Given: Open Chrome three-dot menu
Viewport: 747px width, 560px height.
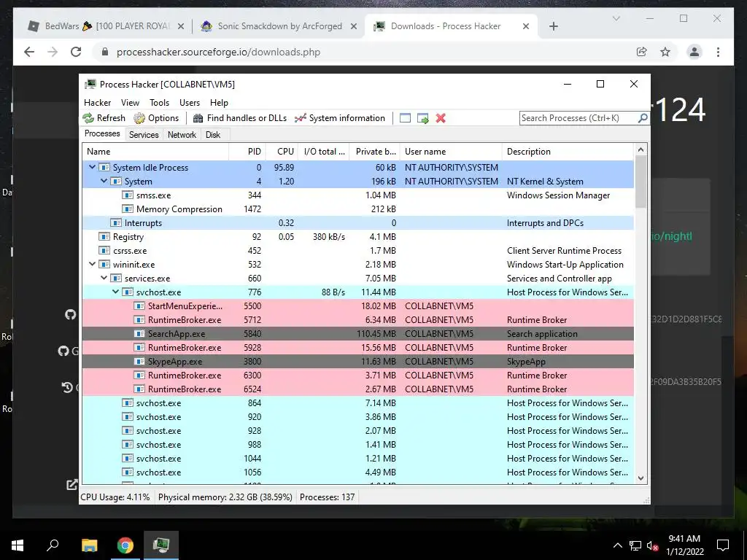Looking at the screenshot, I should (718, 52).
